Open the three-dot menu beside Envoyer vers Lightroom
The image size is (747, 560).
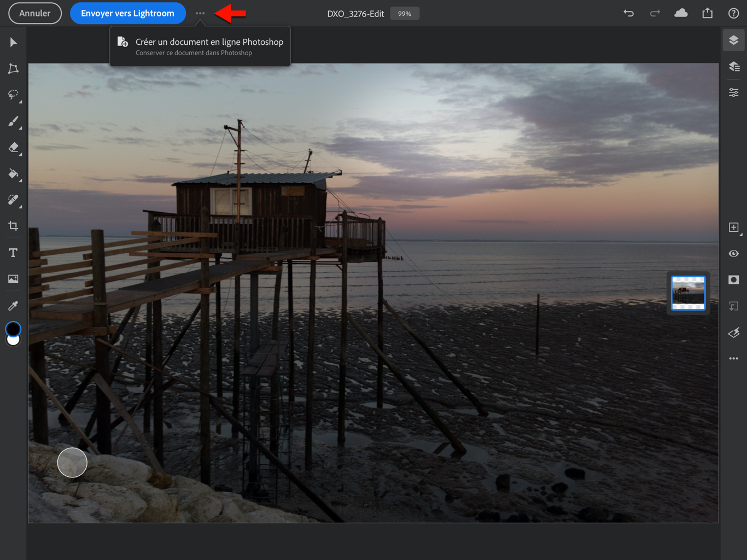coord(200,13)
